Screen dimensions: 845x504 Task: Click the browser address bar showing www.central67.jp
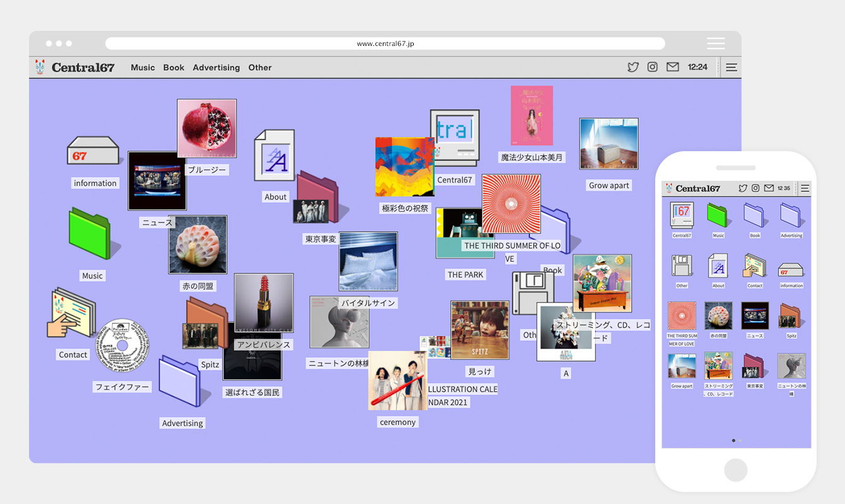[385, 43]
